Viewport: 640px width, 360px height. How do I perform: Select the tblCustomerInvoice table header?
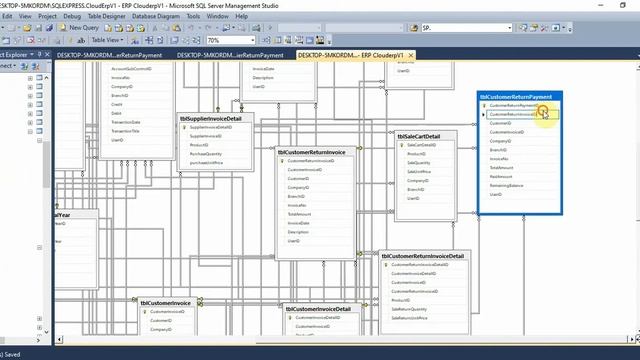[167, 303]
